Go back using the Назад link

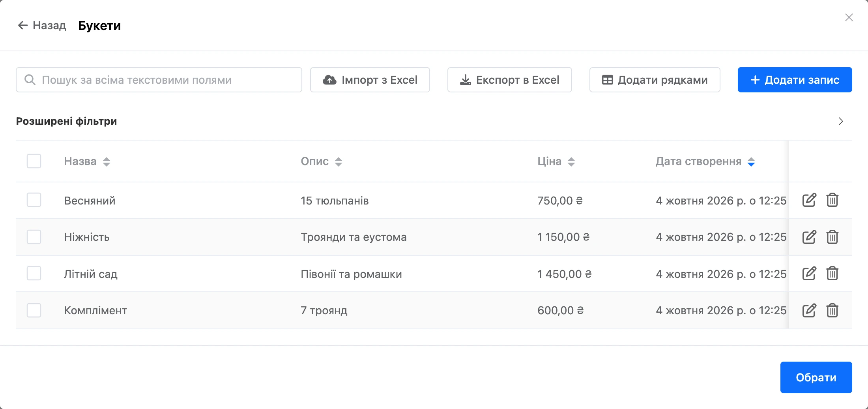point(42,25)
